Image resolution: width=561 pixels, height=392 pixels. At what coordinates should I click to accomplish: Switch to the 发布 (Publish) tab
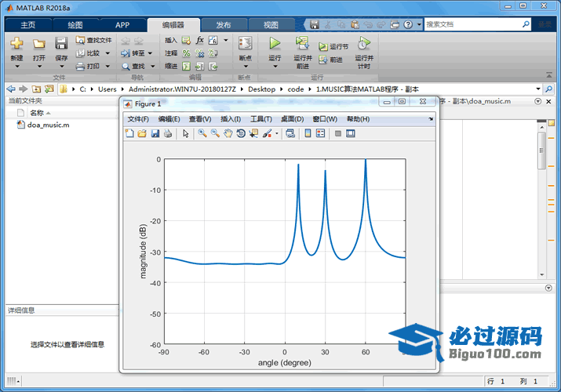point(224,25)
